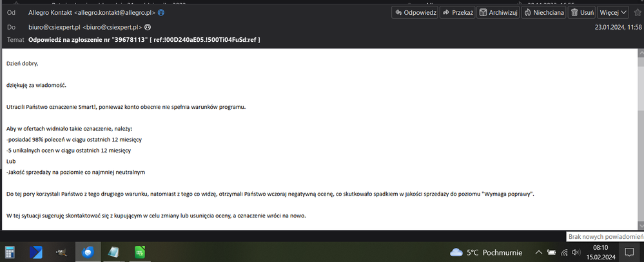Click the text Dzień dobry,

23,64
